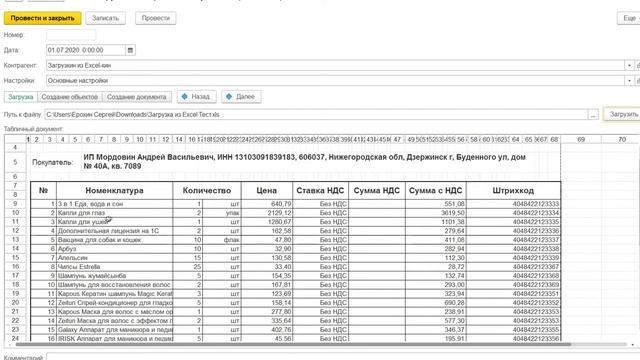Select row header 20 in spreadsheet
This screenshot has width=640, height=360.
(15, 302)
